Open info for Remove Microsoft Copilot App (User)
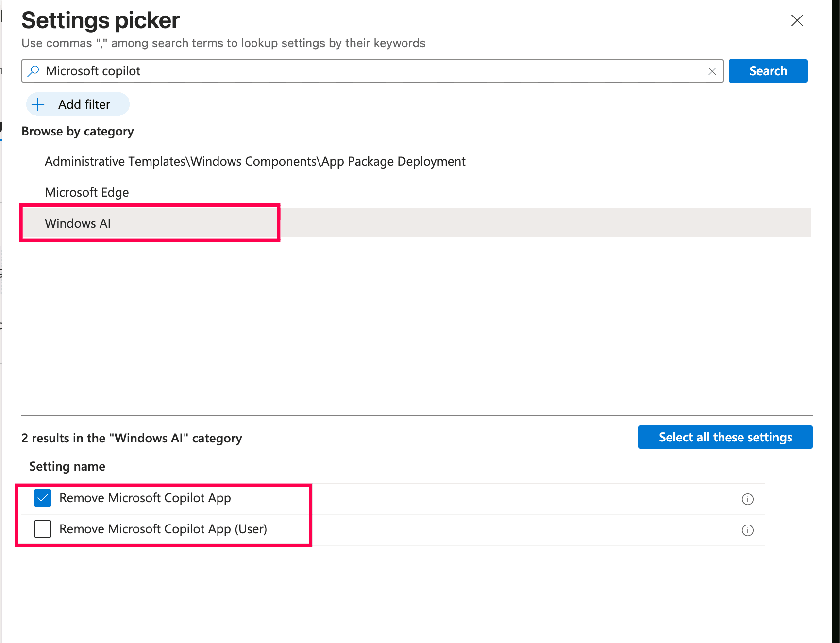The width and height of the screenshot is (840, 643). point(748,530)
